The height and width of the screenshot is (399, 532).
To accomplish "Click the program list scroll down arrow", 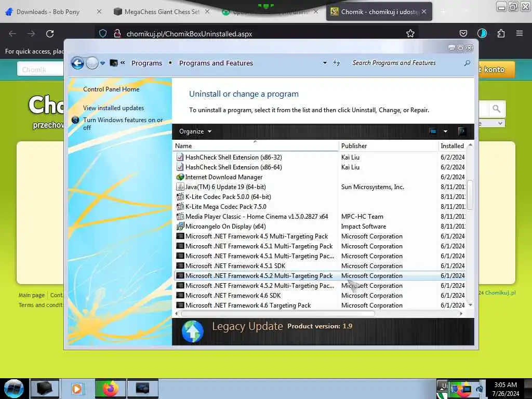I will pyautogui.click(x=470, y=305).
